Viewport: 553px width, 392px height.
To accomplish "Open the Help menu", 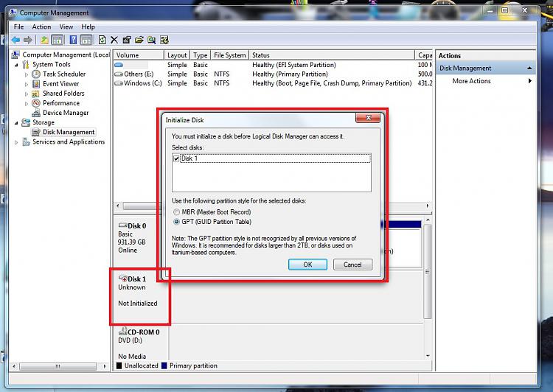I will point(88,27).
